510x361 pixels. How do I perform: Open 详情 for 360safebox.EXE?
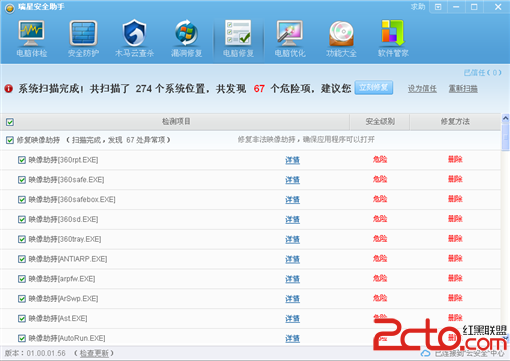click(x=292, y=200)
